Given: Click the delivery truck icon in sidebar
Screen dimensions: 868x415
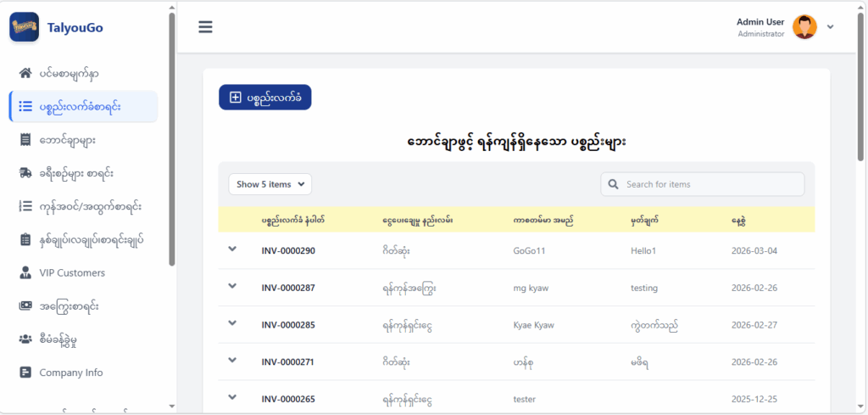Looking at the screenshot, I should [25, 173].
